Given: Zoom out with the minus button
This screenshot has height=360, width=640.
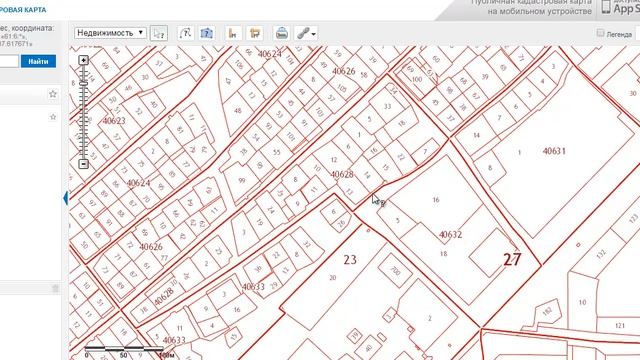Looking at the screenshot, I should pos(83,164).
